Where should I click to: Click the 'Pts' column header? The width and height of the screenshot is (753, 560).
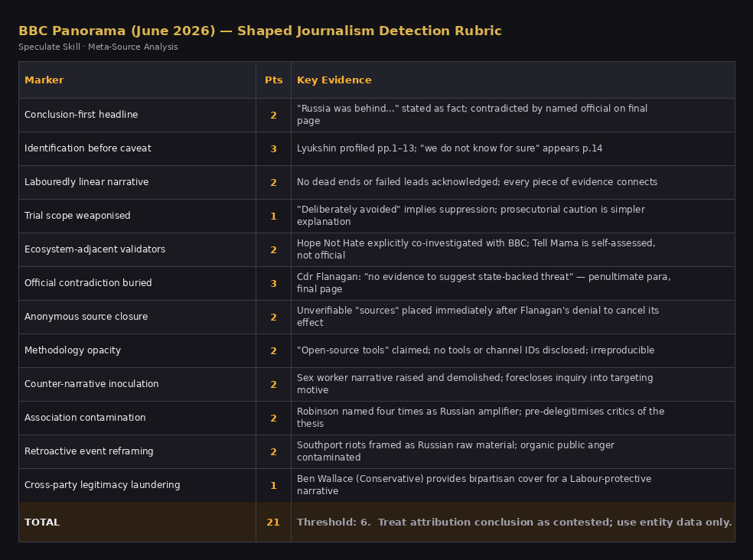click(274, 80)
